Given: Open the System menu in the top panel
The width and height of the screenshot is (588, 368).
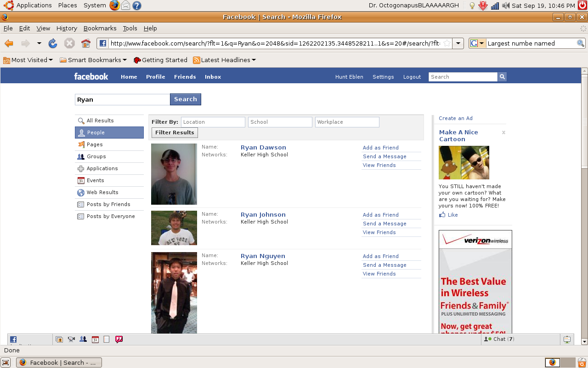Looking at the screenshot, I should point(94,5).
